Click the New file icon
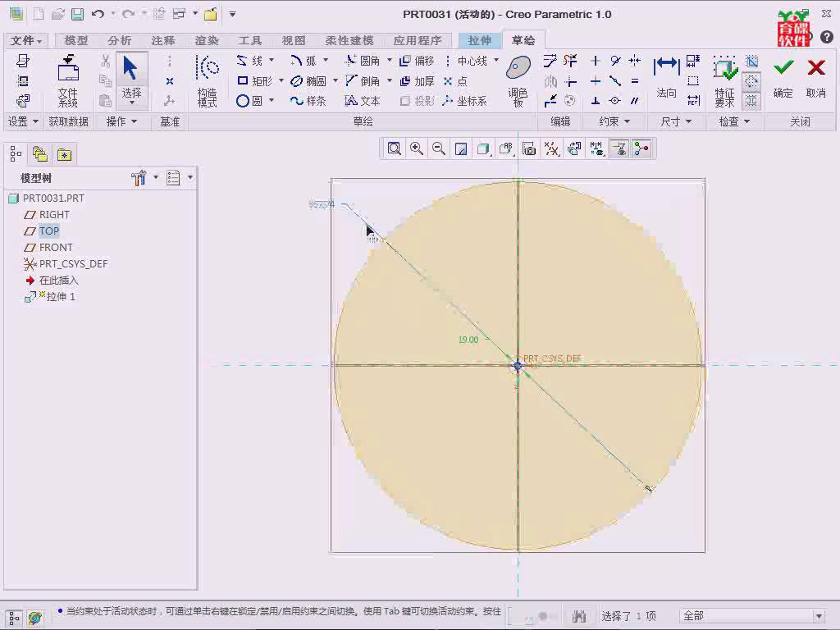This screenshot has width=840, height=630. (39, 14)
